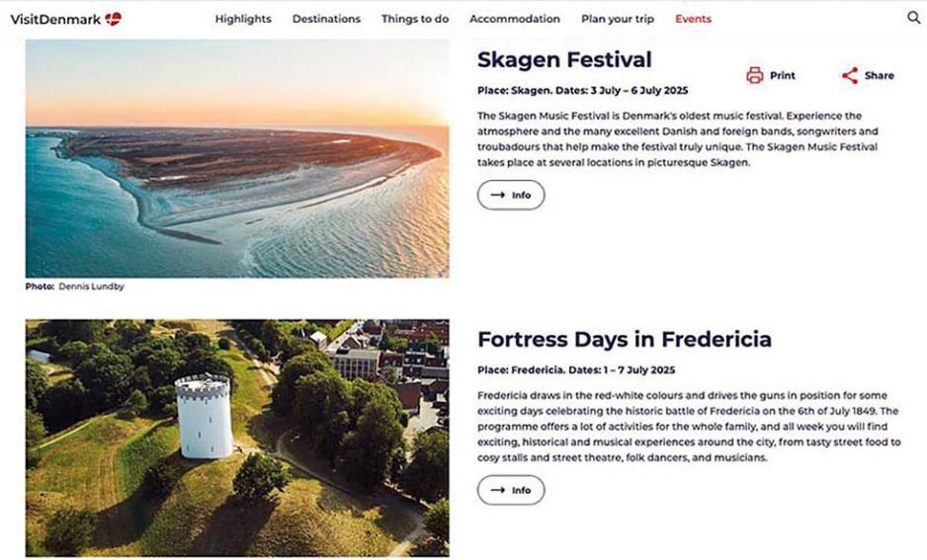927x560 pixels.
Task: Click the printer icon
Action: click(x=755, y=75)
